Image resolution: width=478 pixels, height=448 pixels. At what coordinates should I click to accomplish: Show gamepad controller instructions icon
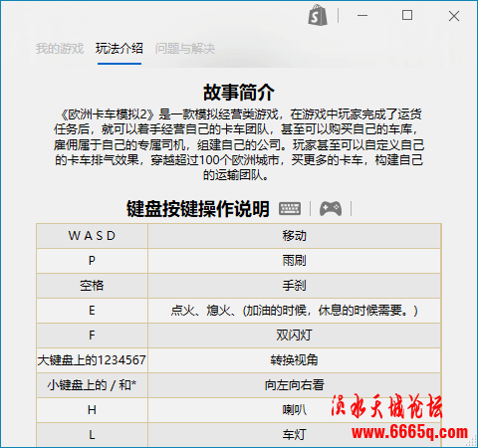point(331,209)
